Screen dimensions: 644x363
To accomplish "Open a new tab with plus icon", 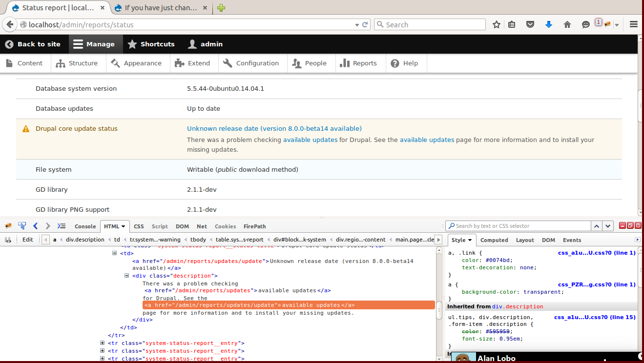I will (221, 8).
